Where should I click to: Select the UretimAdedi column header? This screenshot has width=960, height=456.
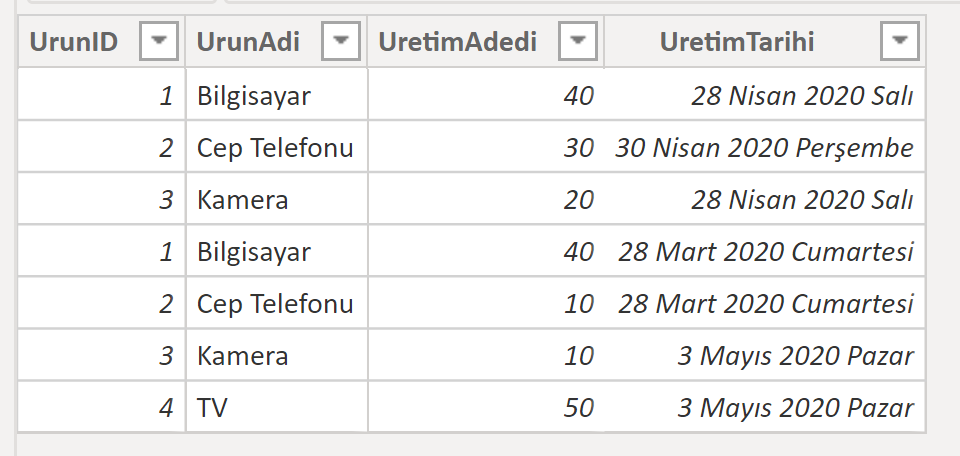[x=457, y=42]
